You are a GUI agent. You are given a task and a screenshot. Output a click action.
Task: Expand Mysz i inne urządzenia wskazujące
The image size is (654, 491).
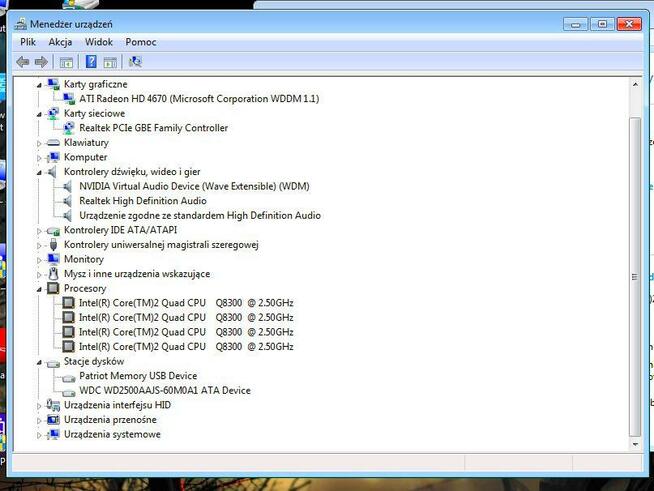pos(39,275)
